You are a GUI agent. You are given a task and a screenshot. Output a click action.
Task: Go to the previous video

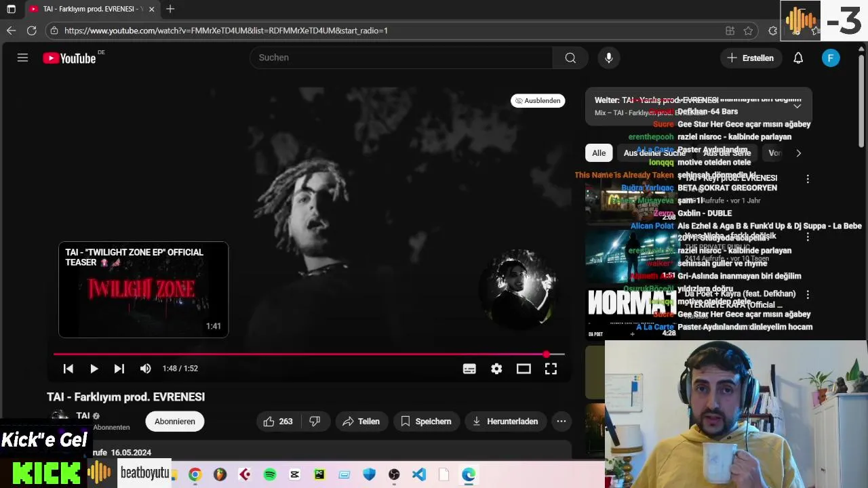68,369
